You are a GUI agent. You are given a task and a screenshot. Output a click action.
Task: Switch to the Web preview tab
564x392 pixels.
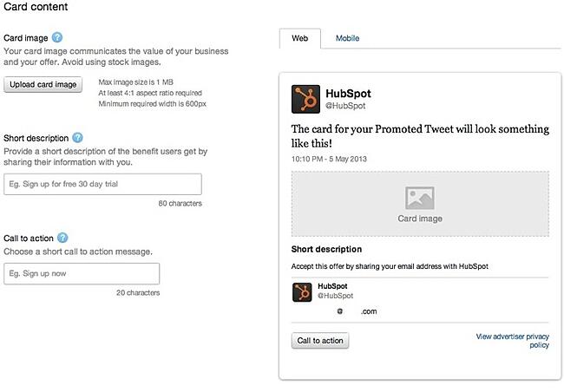[x=299, y=38]
